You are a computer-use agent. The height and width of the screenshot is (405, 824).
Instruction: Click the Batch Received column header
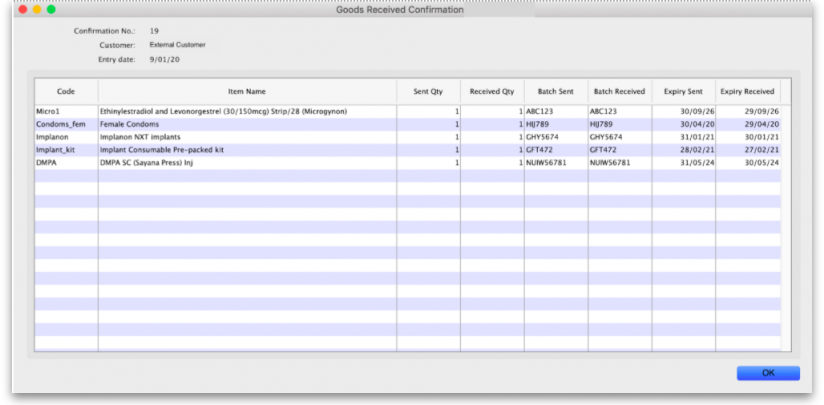pyautogui.click(x=619, y=91)
